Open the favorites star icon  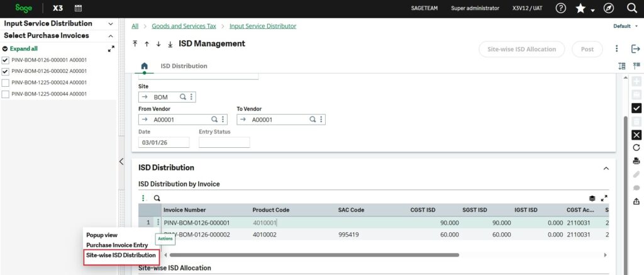click(x=581, y=8)
